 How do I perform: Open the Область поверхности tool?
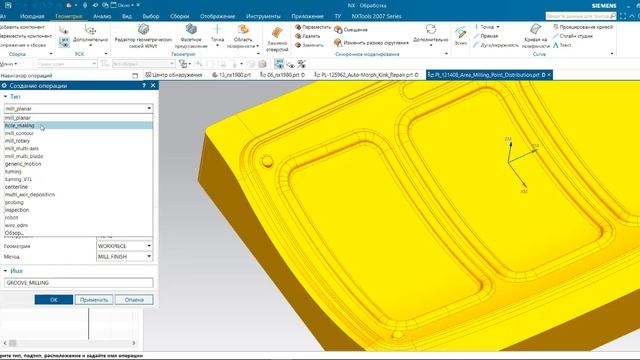coord(243,36)
